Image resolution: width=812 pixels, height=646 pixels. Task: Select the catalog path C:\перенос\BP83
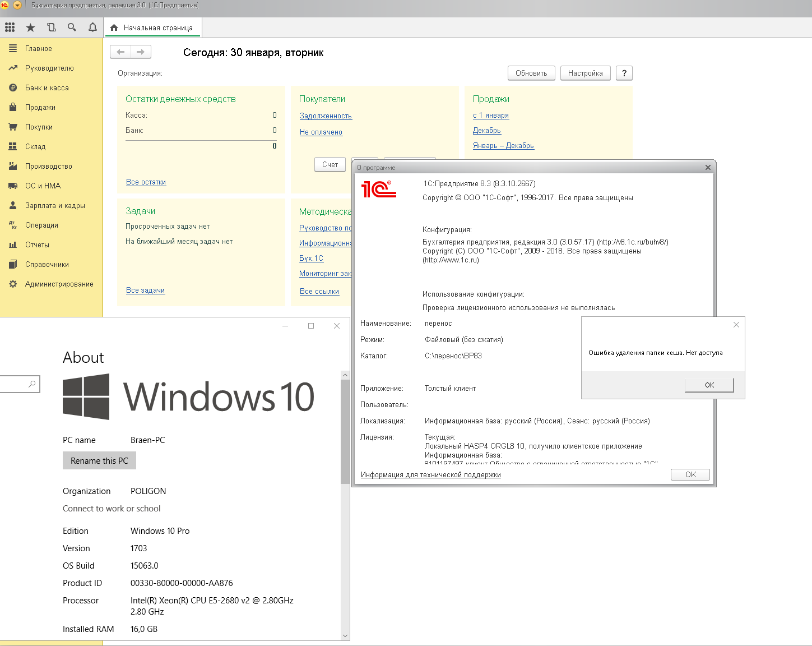pyautogui.click(x=453, y=356)
